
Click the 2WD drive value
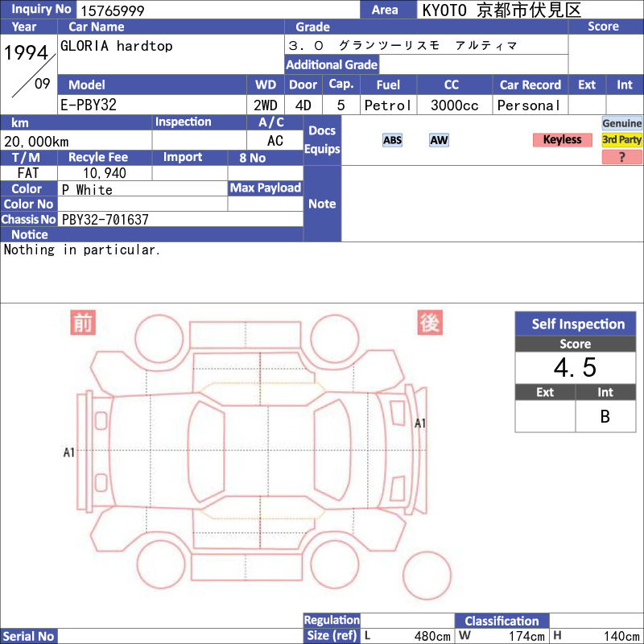(x=266, y=105)
